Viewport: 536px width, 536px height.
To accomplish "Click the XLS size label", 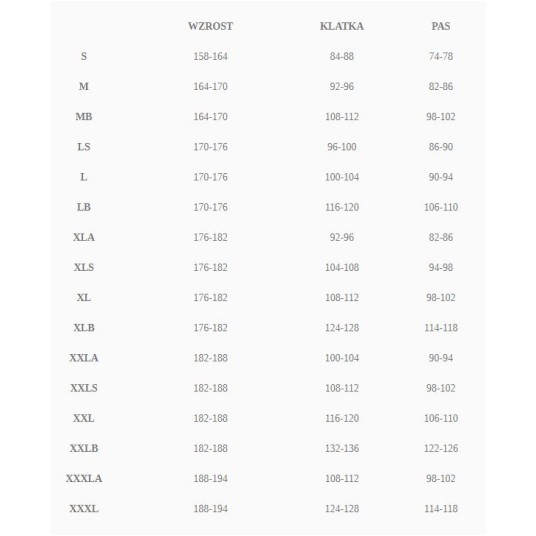I will click(x=84, y=267).
